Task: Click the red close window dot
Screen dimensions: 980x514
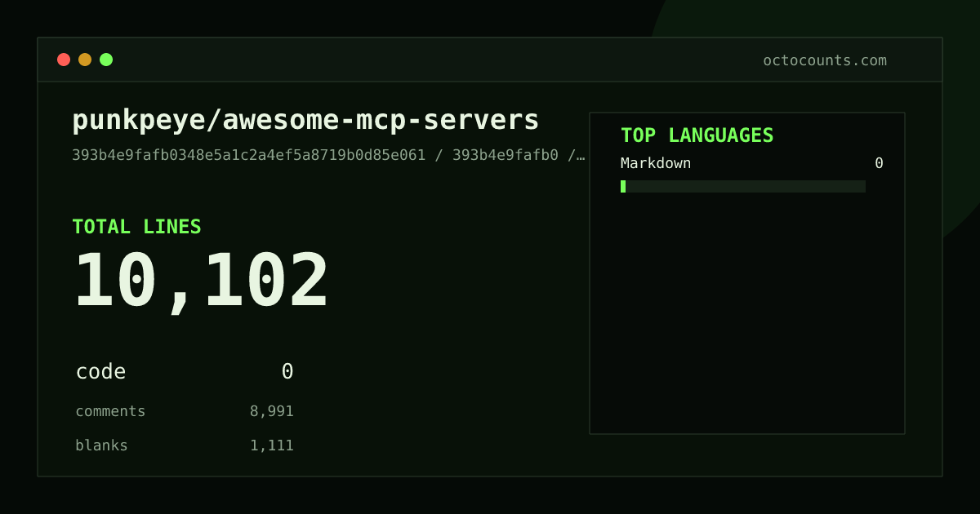Action: (x=64, y=60)
